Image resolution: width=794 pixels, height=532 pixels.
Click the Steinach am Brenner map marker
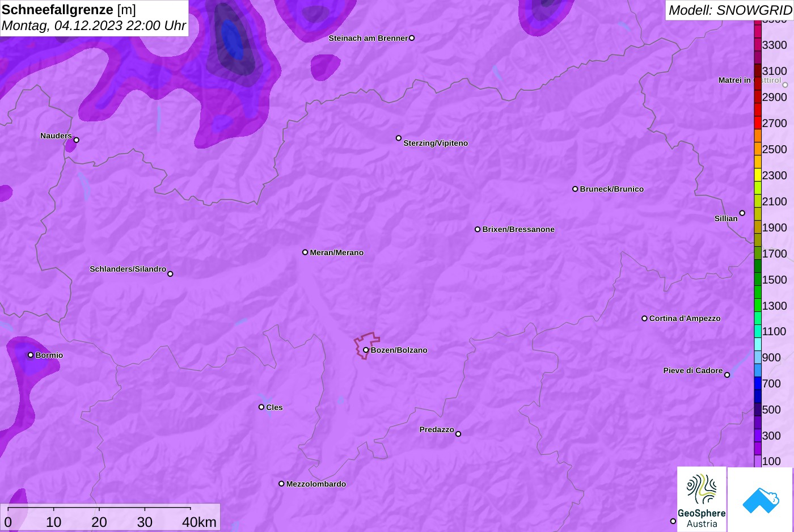click(412, 38)
